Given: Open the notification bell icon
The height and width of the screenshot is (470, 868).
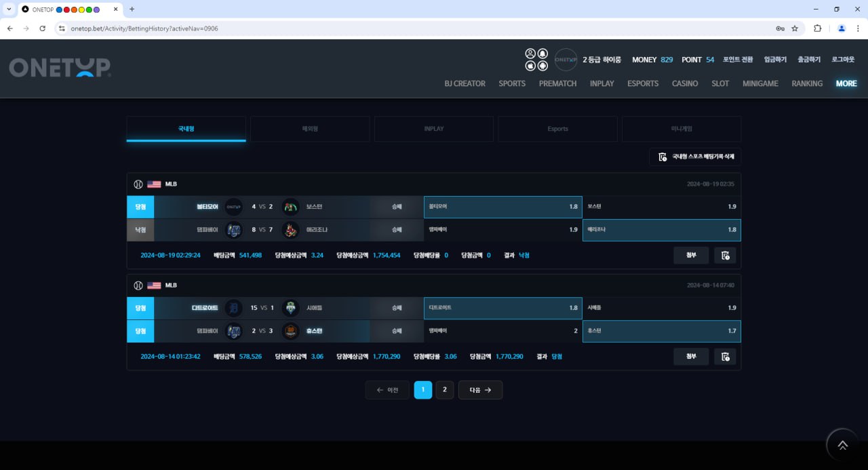Looking at the screenshot, I should click(542, 54).
